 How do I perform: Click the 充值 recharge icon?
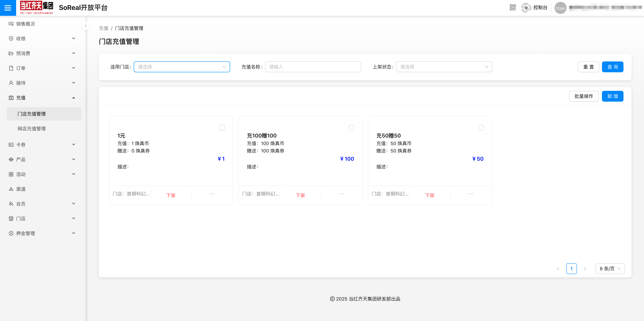[11, 98]
